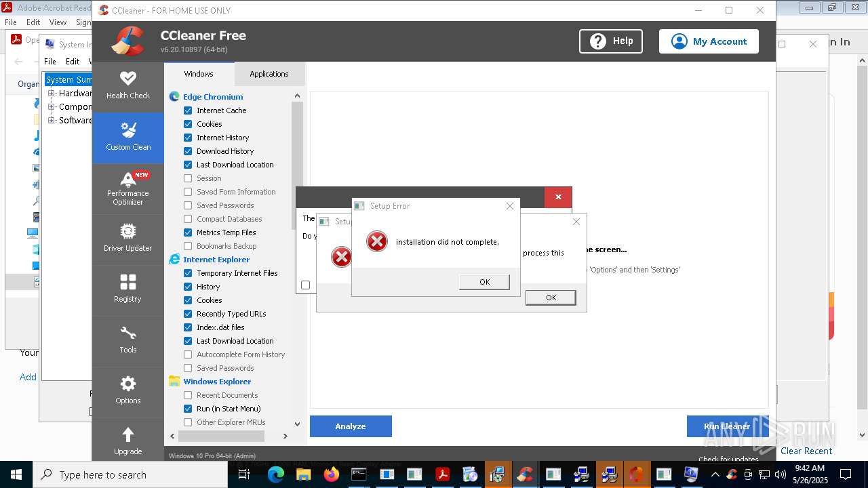Click the Upgrade arrow in sidebar
The image size is (868, 488).
(x=128, y=441)
